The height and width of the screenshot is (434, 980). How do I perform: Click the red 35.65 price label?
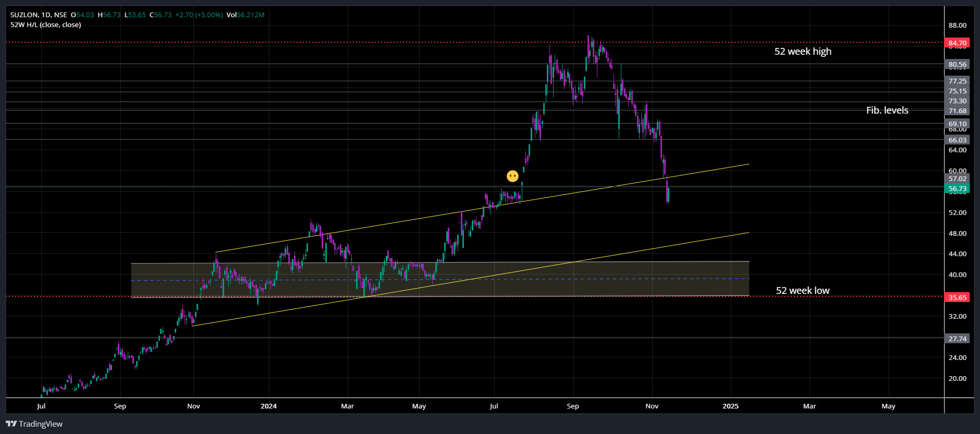tap(957, 297)
